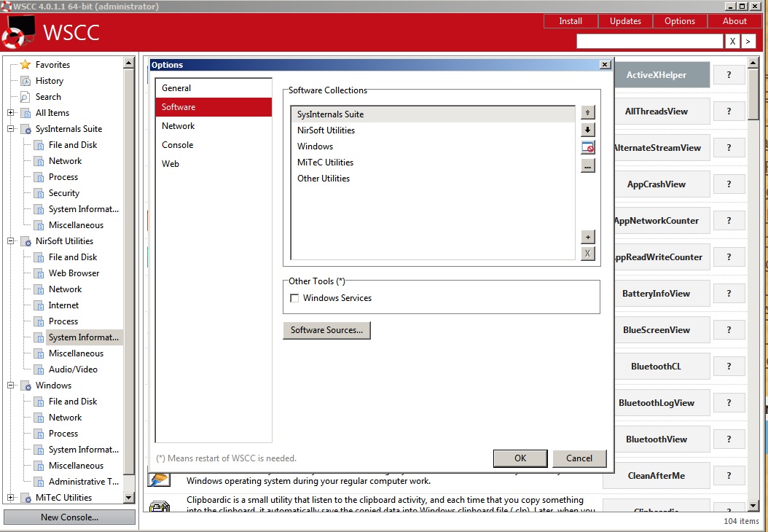Click the disable collection icon with red circle

pyautogui.click(x=588, y=148)
